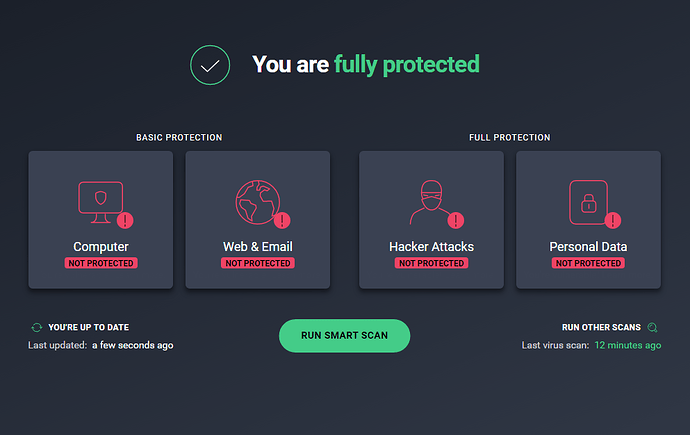Click Not Protected label under Hacker Attacks

coord(431,263)
